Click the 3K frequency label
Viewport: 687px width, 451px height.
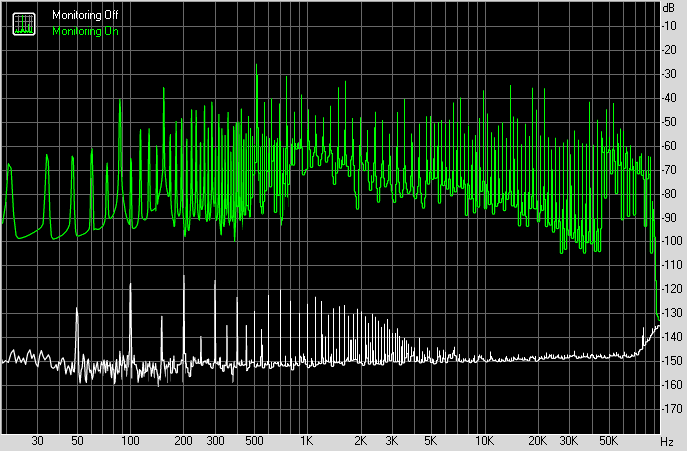(392, 440)
